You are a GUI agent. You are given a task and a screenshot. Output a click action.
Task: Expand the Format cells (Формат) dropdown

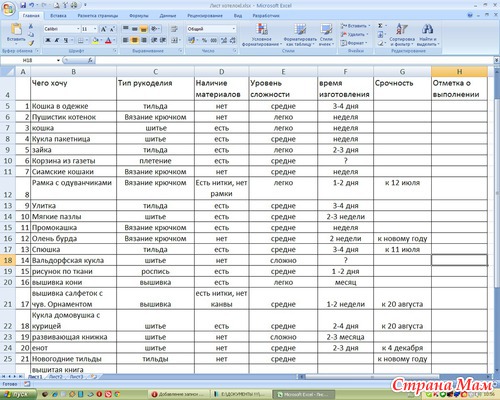click(366, 43)
